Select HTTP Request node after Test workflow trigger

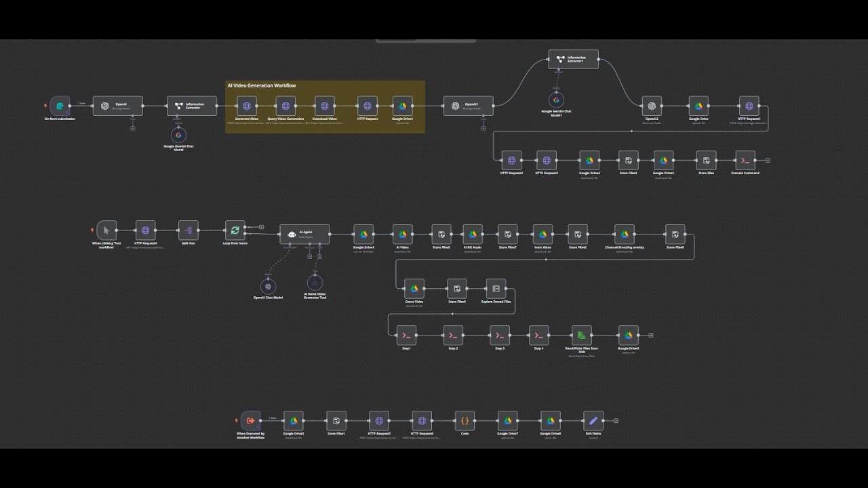(x=145, y=230)
